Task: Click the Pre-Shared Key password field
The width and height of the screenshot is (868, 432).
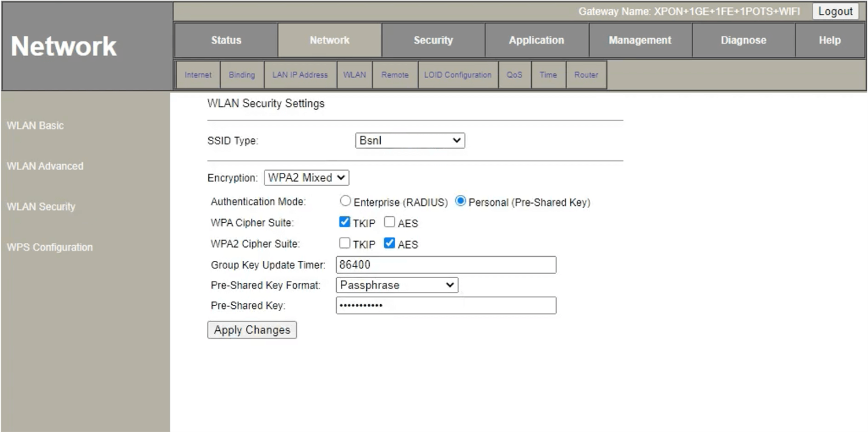Action: pos(446,305)
